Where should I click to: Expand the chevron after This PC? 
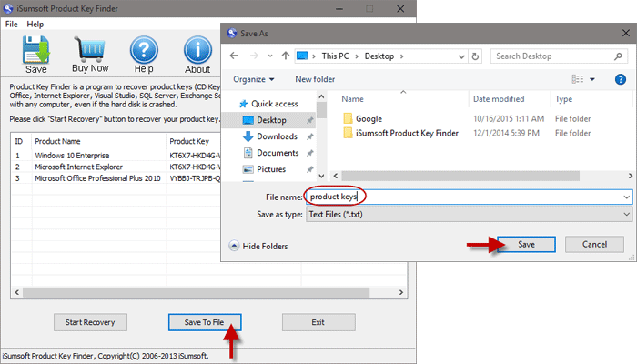[x=357, y=56]
